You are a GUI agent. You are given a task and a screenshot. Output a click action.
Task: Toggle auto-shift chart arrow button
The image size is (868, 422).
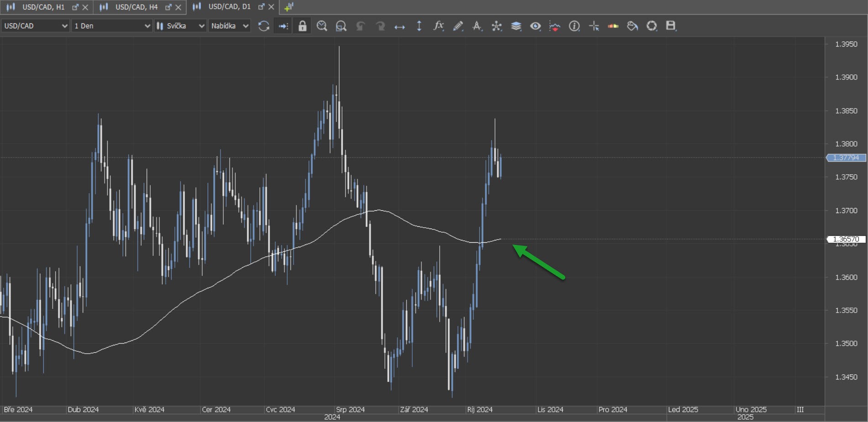[283, 26]
